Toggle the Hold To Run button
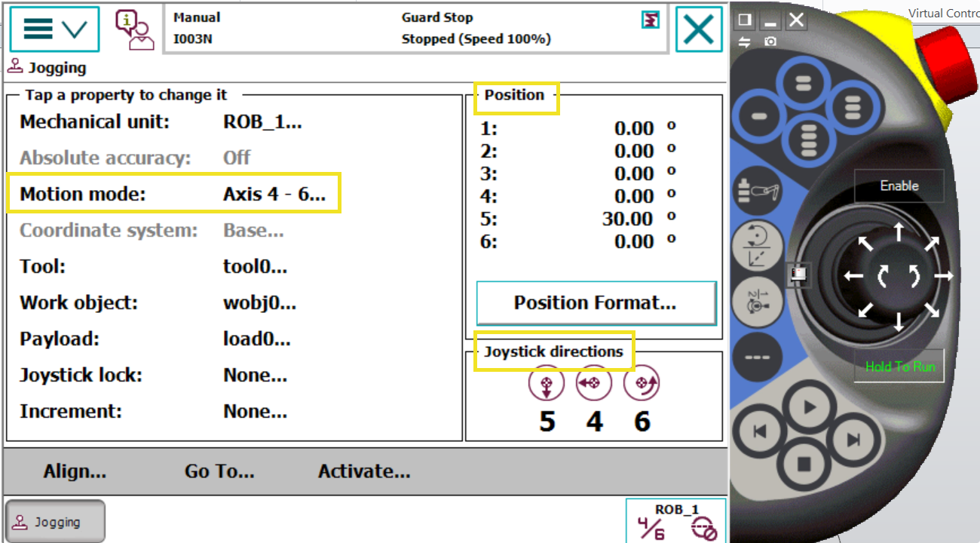Screen dimensions: 980x543 899,367
